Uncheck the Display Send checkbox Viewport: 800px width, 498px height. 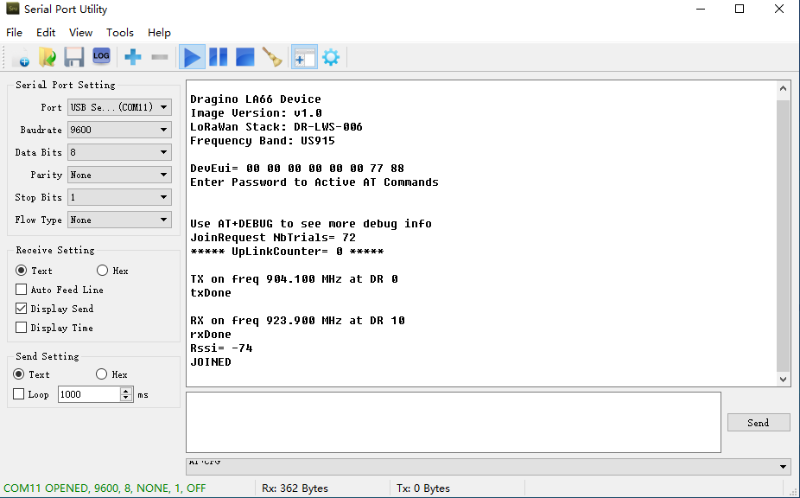pyautogui.click(x=21, y=308)
